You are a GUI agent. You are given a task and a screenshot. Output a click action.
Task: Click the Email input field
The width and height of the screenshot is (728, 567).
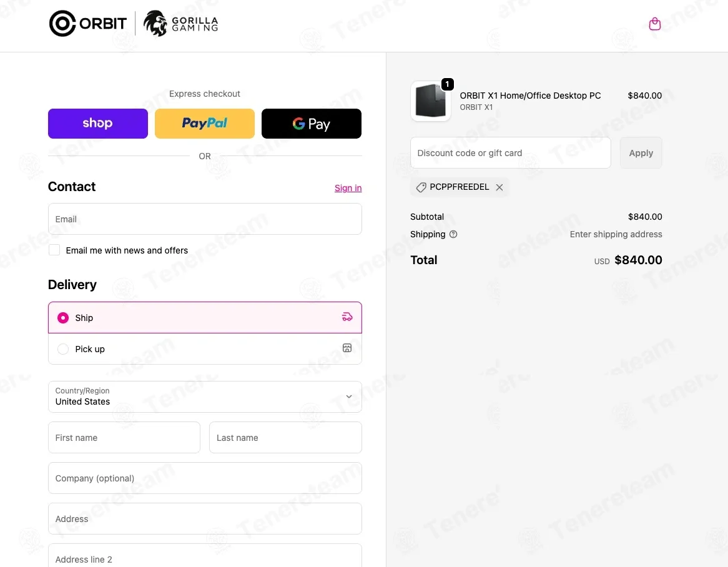tap(205, 219)
